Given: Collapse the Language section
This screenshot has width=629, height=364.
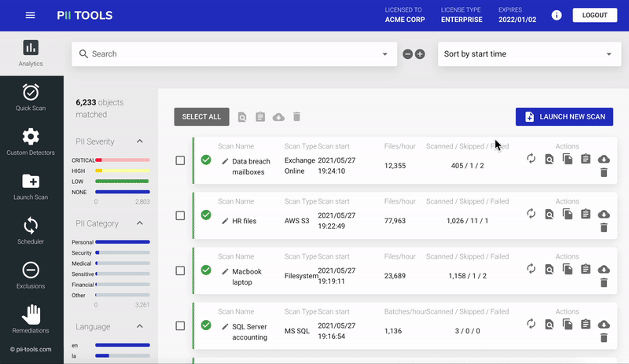Looking at the screenshot, I should (140, 326).
